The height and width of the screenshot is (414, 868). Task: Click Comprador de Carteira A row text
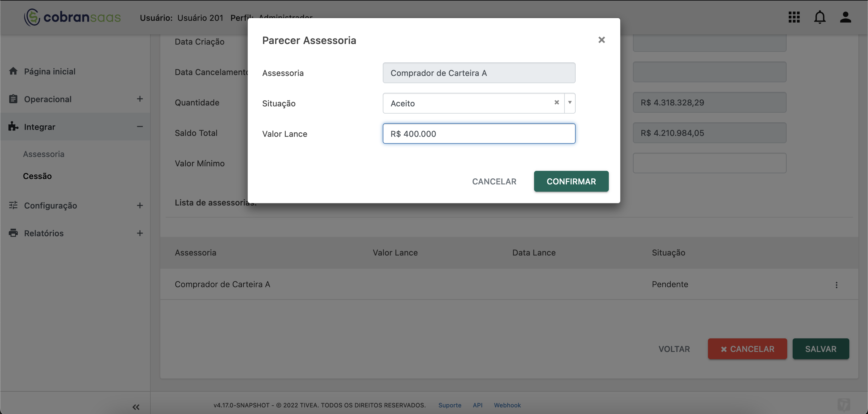tap(222, 284)
